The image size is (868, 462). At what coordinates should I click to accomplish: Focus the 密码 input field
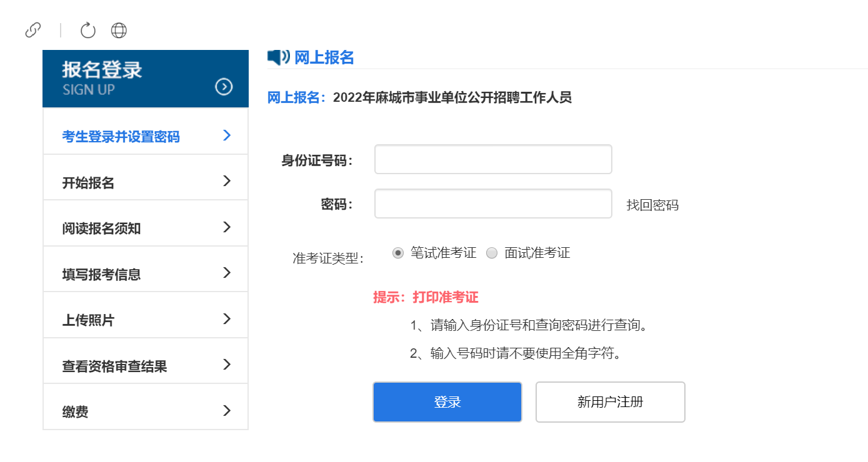pos(493,204)
